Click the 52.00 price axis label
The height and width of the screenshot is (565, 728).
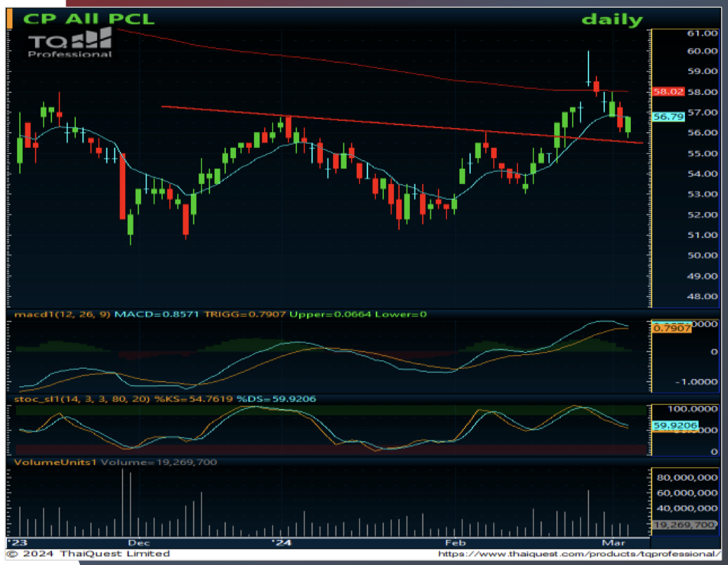(x=702, y=215)
